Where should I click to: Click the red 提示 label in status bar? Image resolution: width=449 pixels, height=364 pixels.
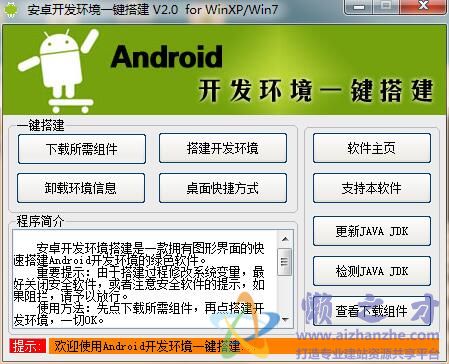click(x=27, y=346)
